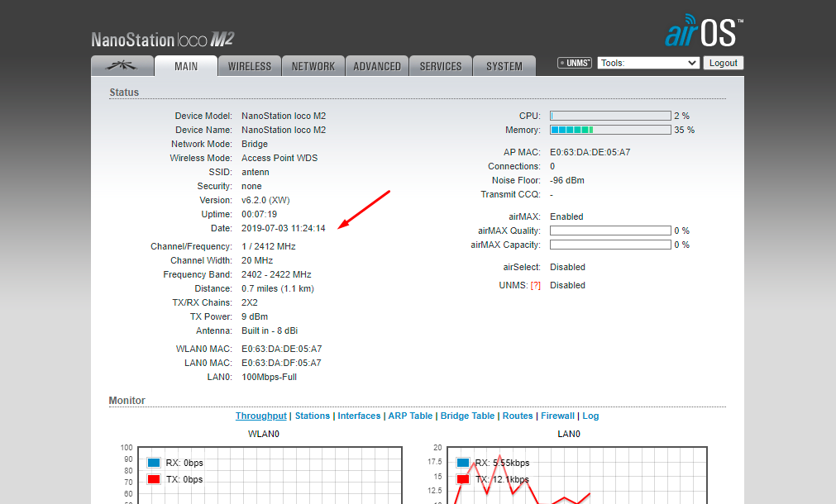The height and width of the screenshot is (504, 836).
Task: Open the Interfaces monitor link
Action: point(359,416)
